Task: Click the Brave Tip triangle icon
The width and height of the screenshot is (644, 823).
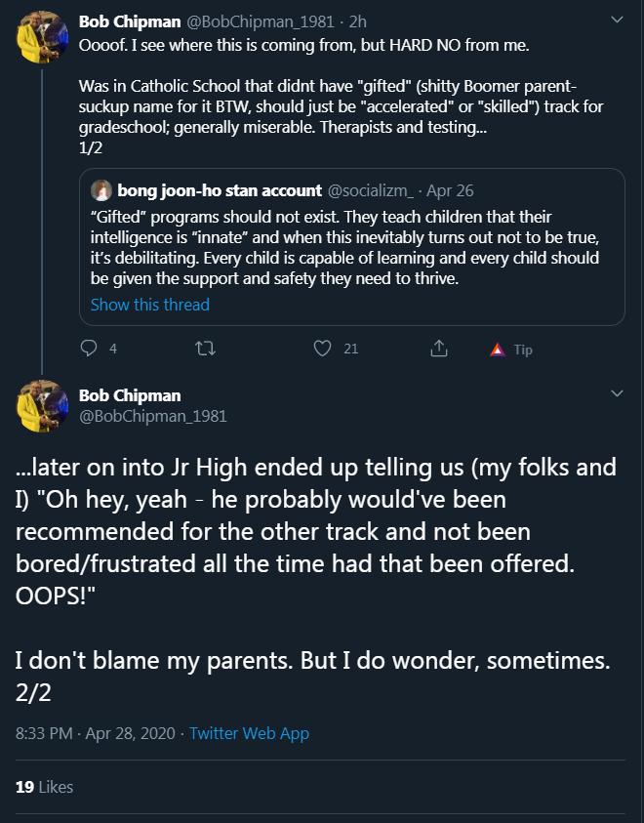Action: tap(498, 350)
